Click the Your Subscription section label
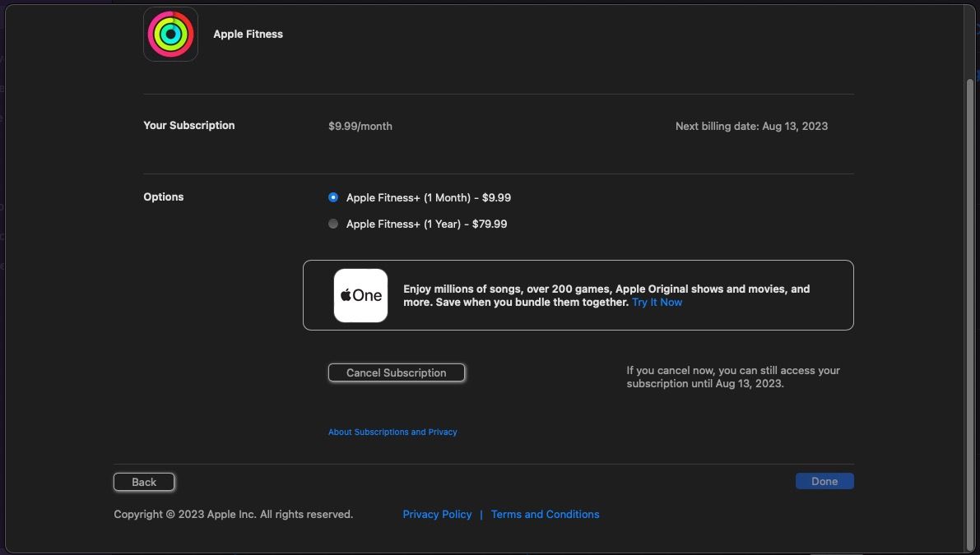Image resolution: width=980 pixels, height=555 pixels. point(188,125)
